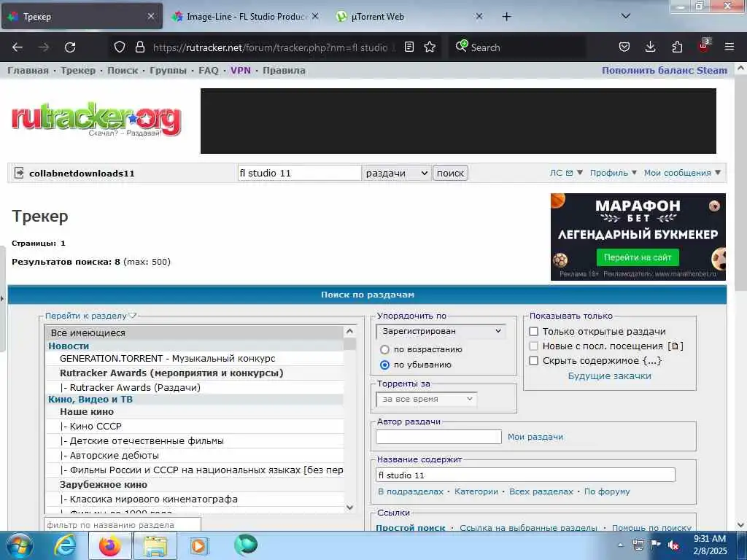Switch to the Трекер browser tab

(82, 17)
